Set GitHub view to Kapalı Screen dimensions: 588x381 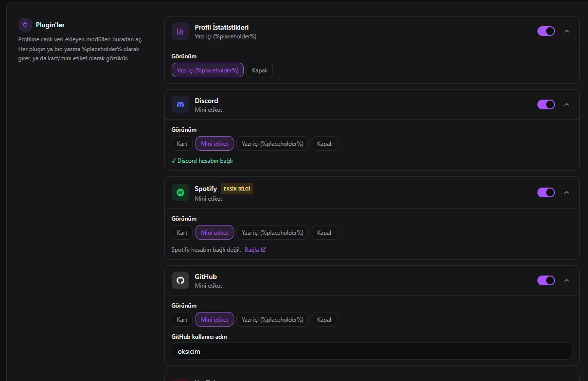pos(325,319)
